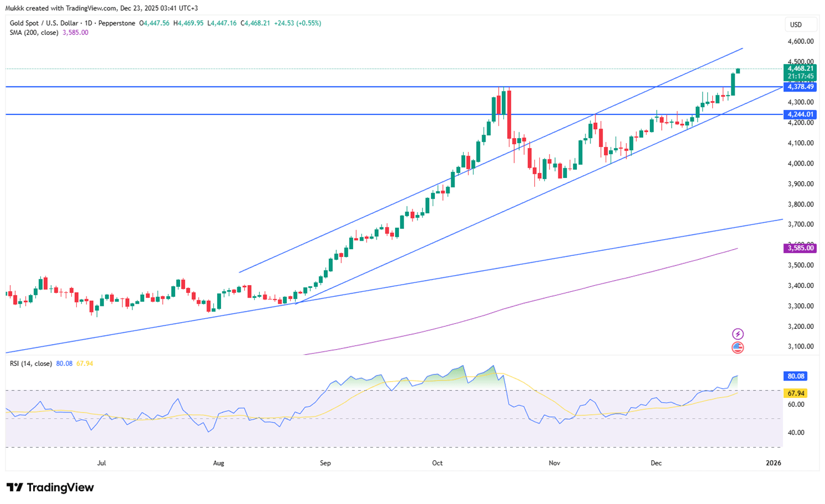The height and width of the screenshot is (504, 825).
Task: Select the 4,244.01 horizontal line label
Action: pos(800,114)
